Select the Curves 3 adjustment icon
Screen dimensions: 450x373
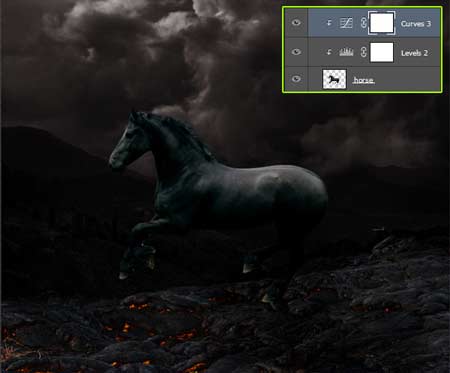click(346, 23)
